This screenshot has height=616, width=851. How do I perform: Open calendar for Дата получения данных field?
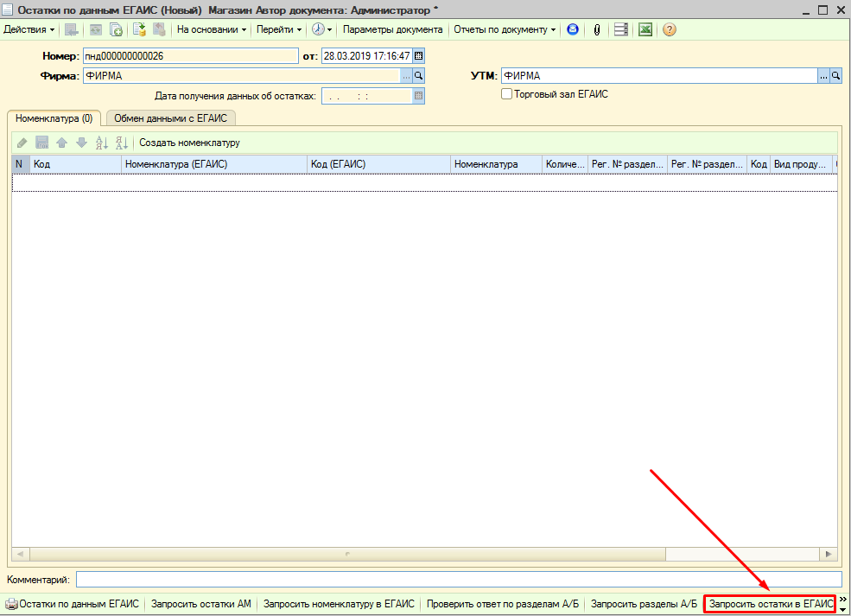[418, 96]
